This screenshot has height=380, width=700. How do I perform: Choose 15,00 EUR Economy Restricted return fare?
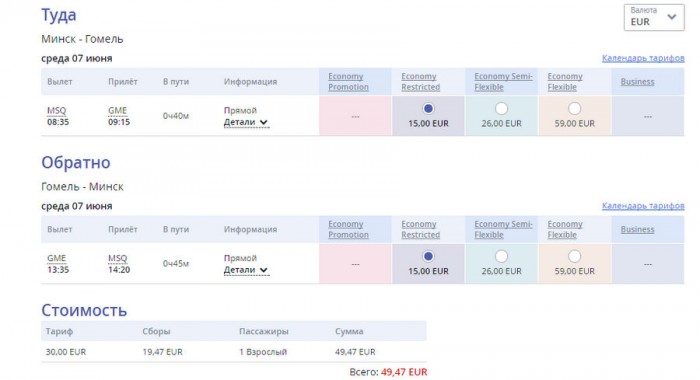click(x=428, y=256)
